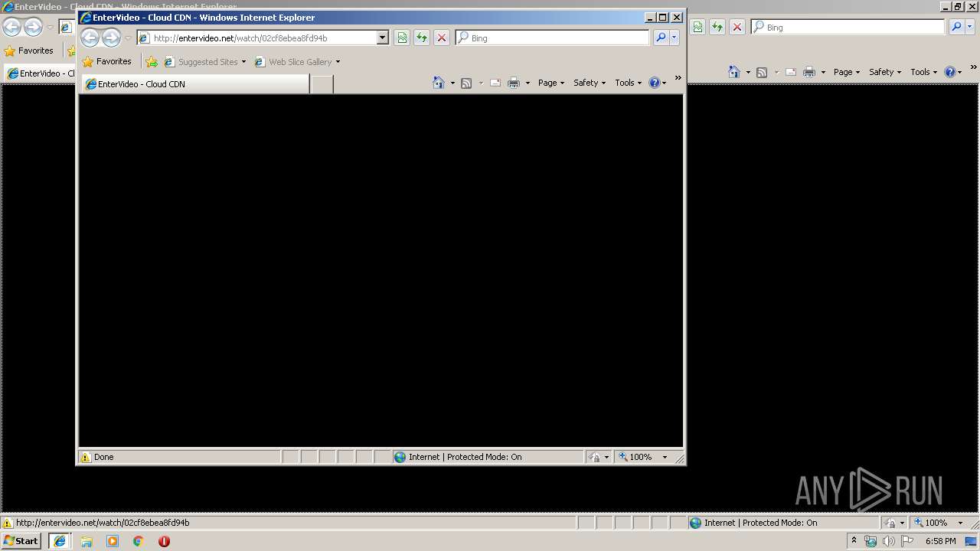Click the Help icon in the background window

coord(950,72)
